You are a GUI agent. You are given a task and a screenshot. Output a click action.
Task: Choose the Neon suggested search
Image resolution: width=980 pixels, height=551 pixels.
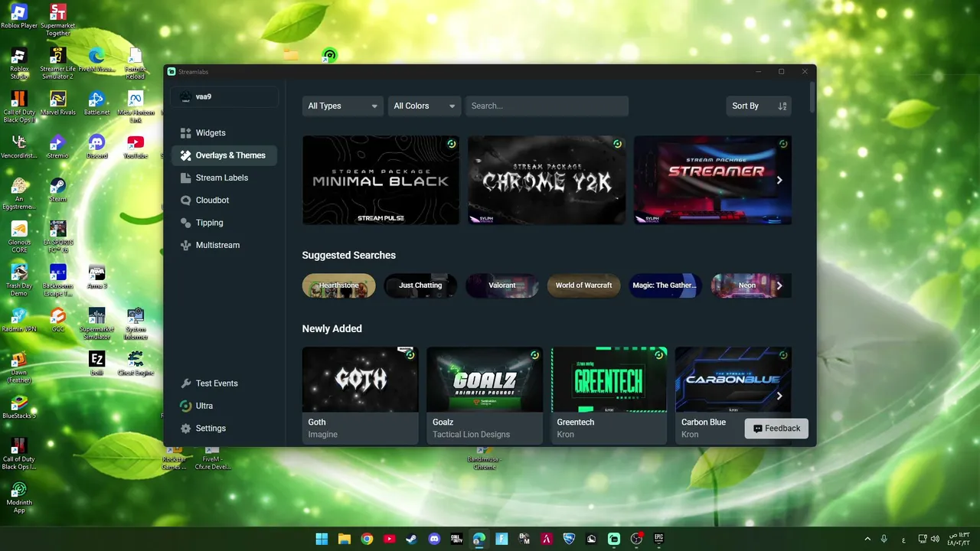(x=747, y=285)
